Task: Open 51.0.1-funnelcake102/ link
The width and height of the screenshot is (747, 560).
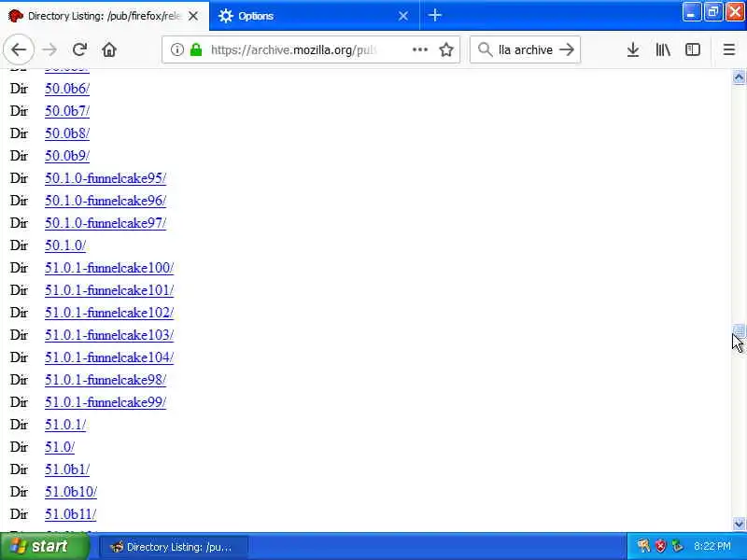Action: (x=109, y=313)
